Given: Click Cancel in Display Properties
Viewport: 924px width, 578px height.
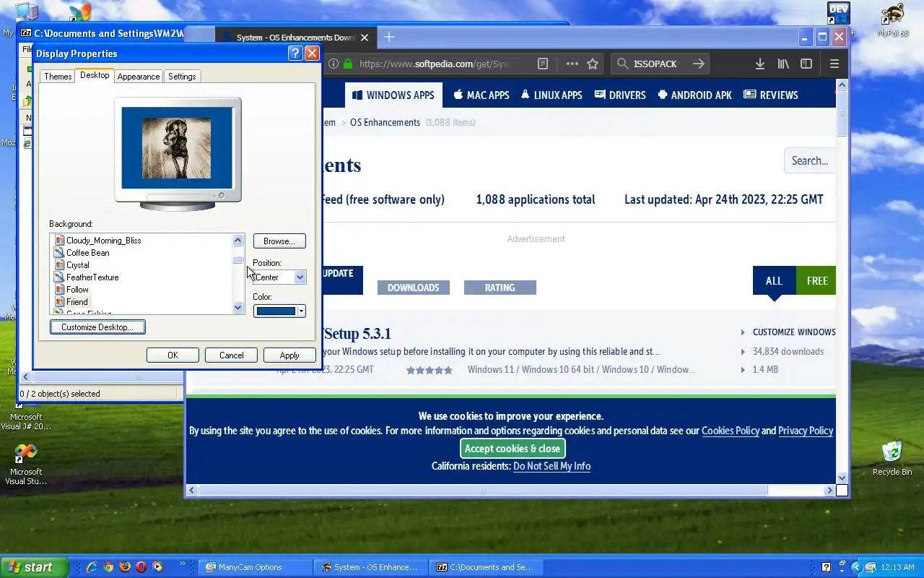Looking at the screenshot, I should point(232,355).
